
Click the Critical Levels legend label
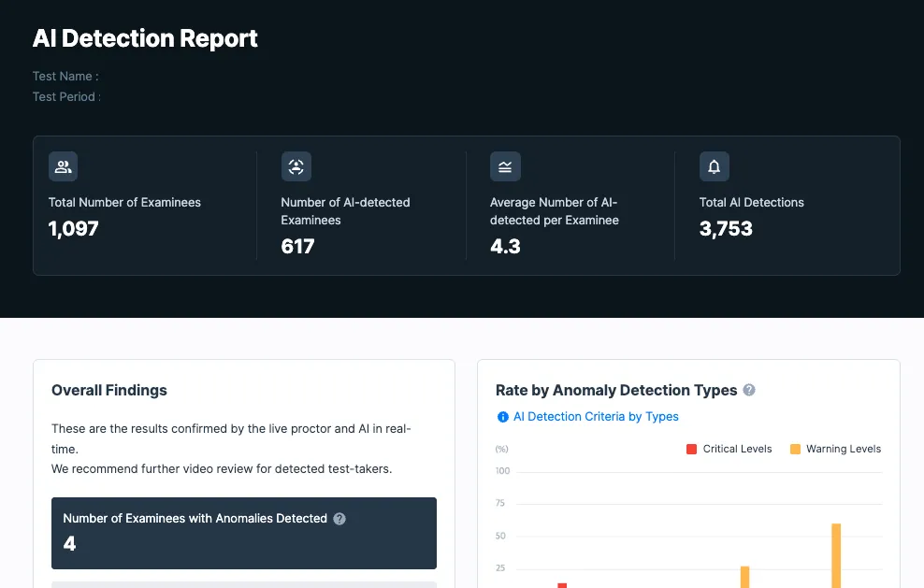click(x=737, y=449)
